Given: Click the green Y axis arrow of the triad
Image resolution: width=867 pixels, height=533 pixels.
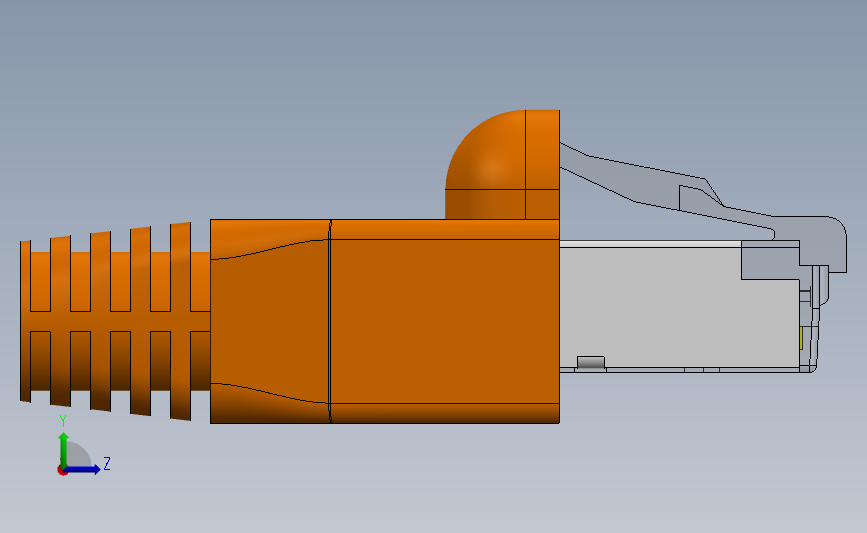Looking at the screenshot, I should click(63, 450).
